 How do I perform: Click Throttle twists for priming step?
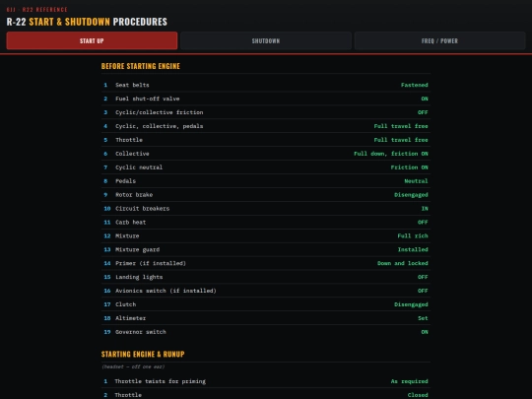click(266, 381)
